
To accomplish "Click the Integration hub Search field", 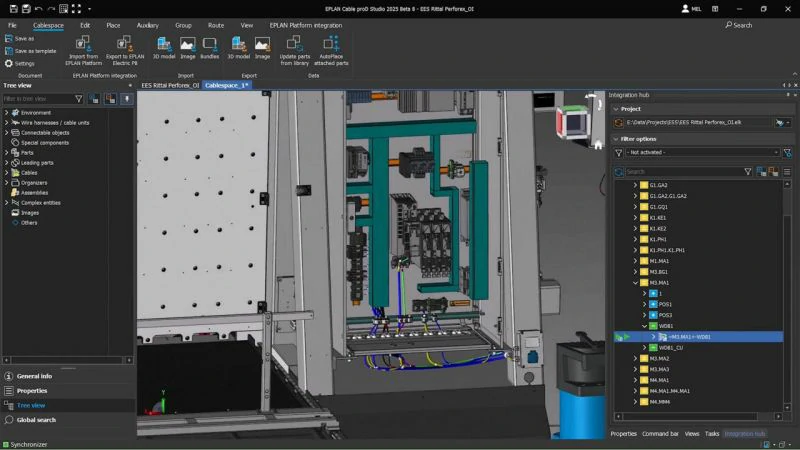I will point(683,172).
